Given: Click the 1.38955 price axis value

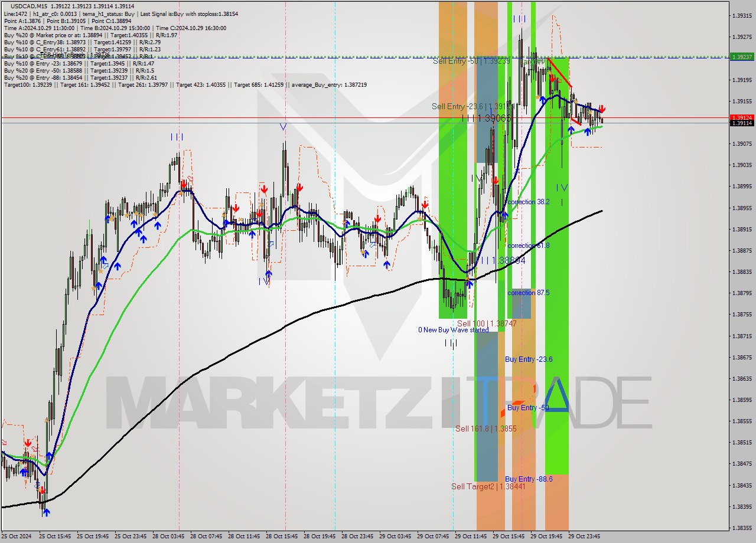Looking at the screenshot, I should point(742,208).
